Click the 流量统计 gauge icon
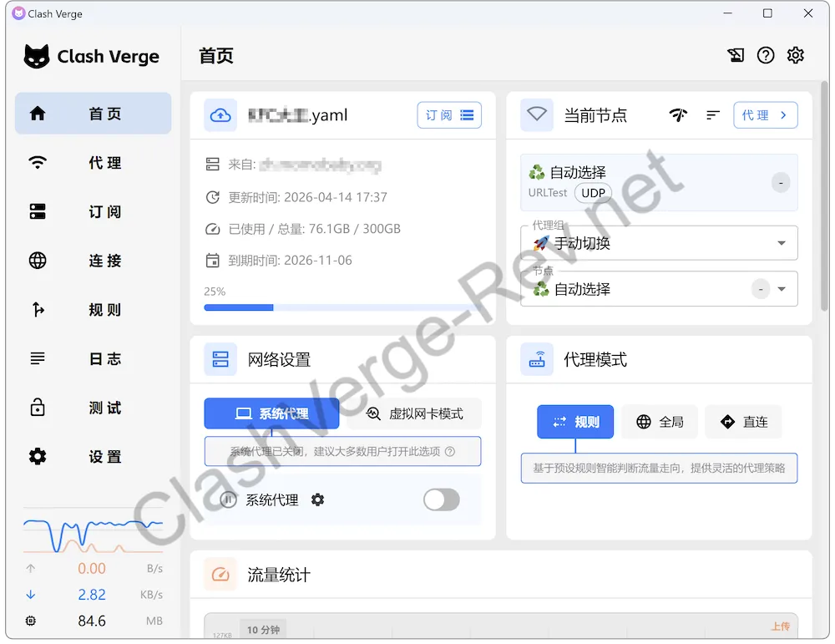Image resolution: width=835 pixels, height=644 pixels. (220, 575)
